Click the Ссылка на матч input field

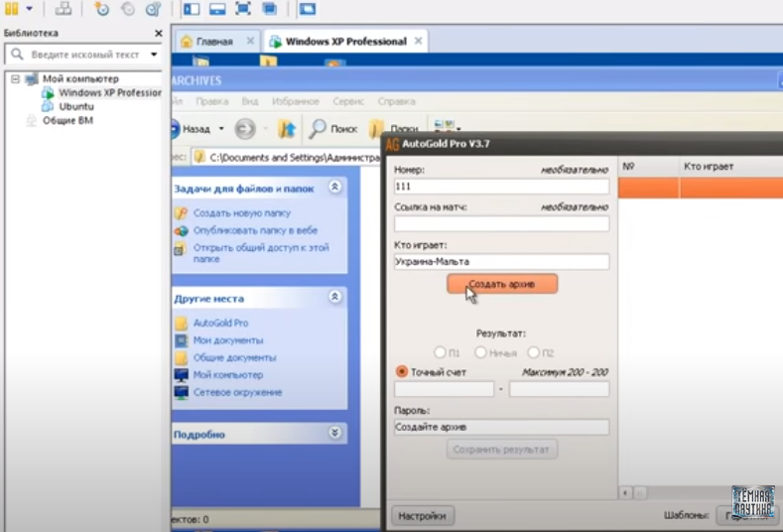[501, 224]
